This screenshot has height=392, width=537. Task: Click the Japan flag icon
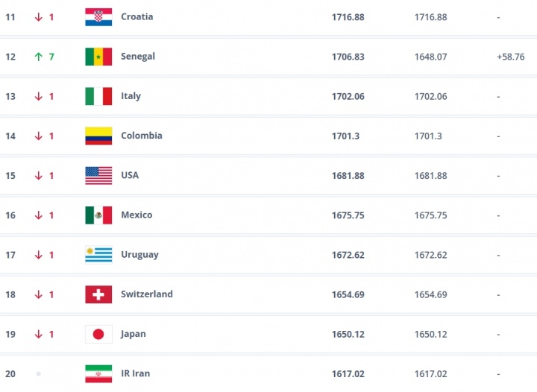(98, 334)
